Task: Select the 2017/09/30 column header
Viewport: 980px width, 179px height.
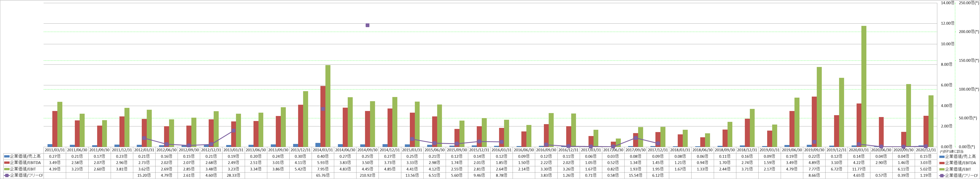Action: click(635, 150)
